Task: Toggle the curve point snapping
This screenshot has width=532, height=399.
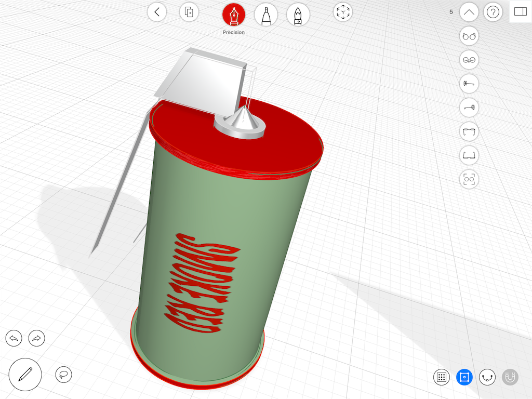Action: 487,377
